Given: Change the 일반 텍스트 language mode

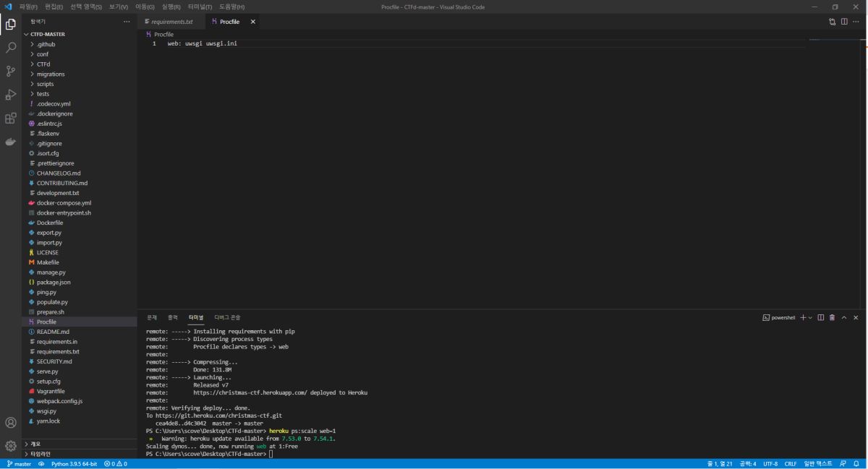Looking at the screenshot, I should [818, 464].
